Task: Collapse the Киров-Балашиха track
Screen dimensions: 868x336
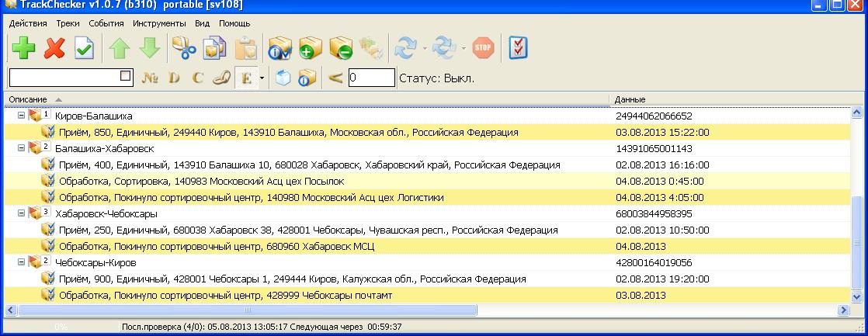Action: [21, 116]
